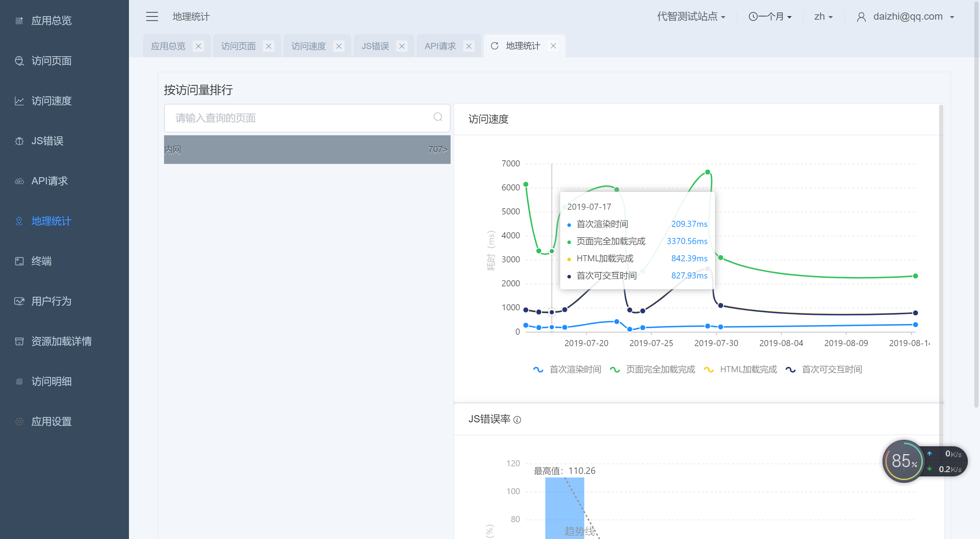Switch to API请求 tab

440,46
